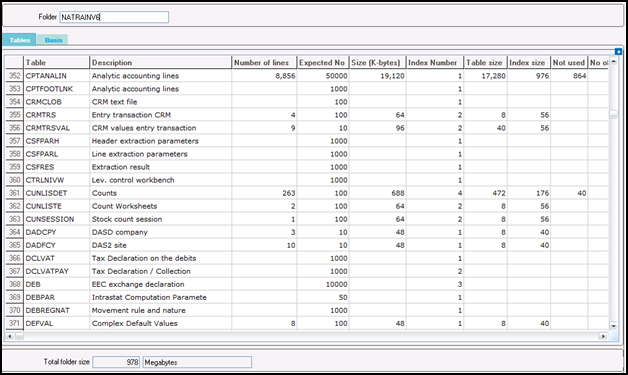
Task: Click the 8,856 number of lines value
Action: pyautogui.click(x=285, y=76)
